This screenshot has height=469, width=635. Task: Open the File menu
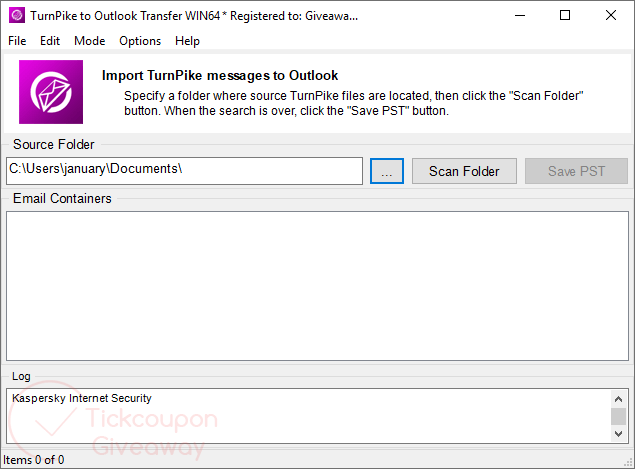click(x=17, y=41)
